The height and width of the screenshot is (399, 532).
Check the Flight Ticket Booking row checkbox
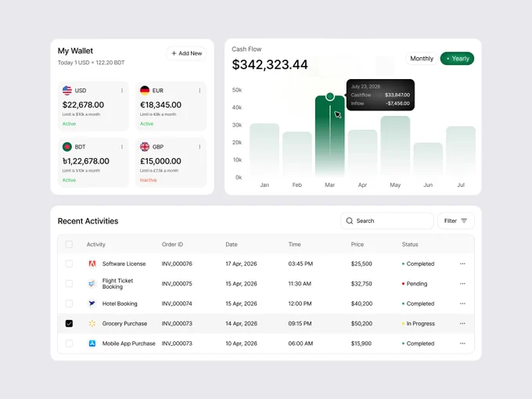pyautogui.click(x=69, y=284)
